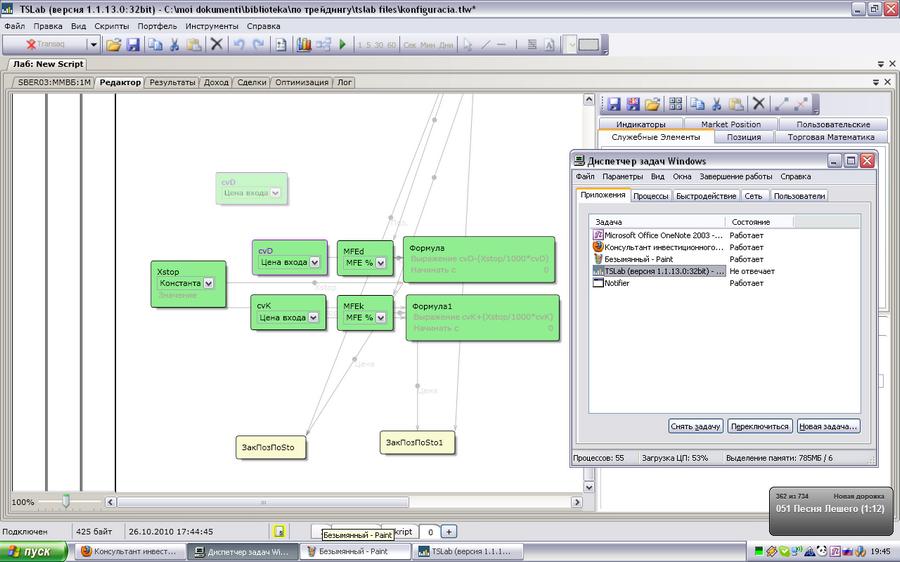Screen dimensions: 900x562
Task: Open the Скрипты menu
Action: [x=112, y=26]
